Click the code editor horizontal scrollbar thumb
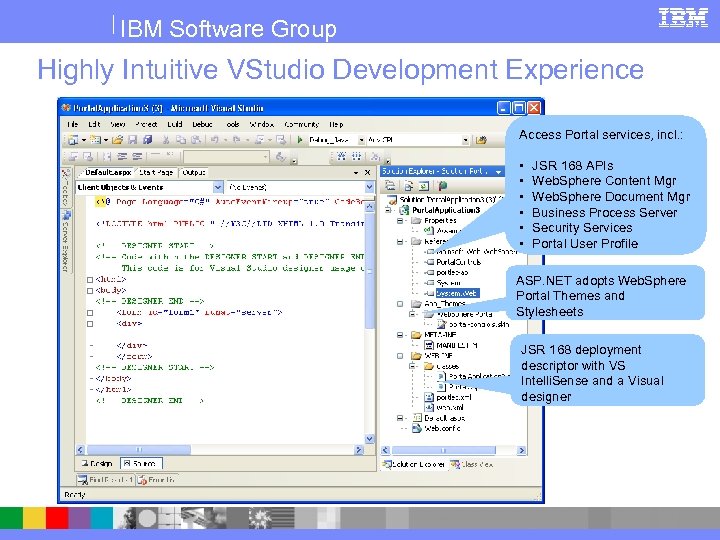720x540 pixels. (x=139, y=450)
